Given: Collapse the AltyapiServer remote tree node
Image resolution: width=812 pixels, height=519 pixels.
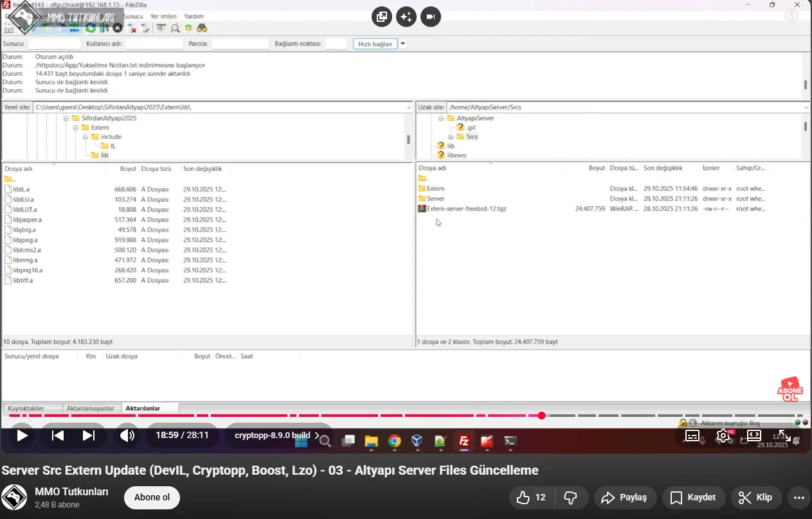Looking at the screenshot, I should [x=442, y=119].
